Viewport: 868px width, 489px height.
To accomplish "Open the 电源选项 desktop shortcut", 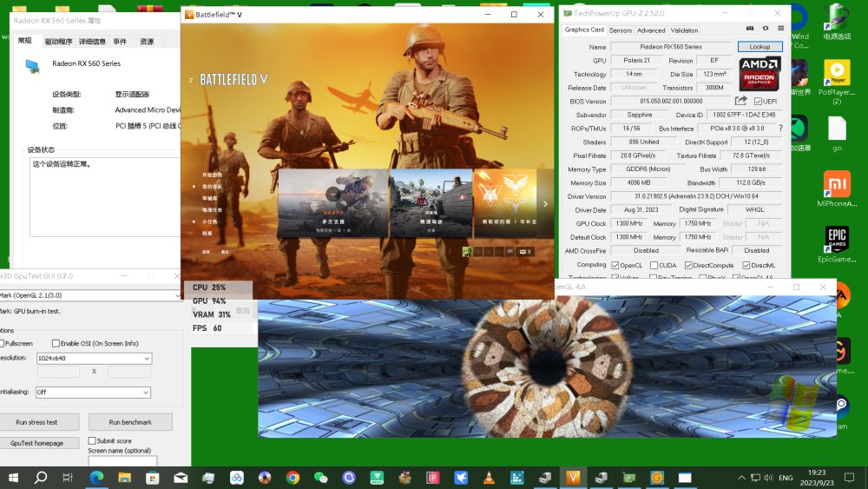I will 837,23.
